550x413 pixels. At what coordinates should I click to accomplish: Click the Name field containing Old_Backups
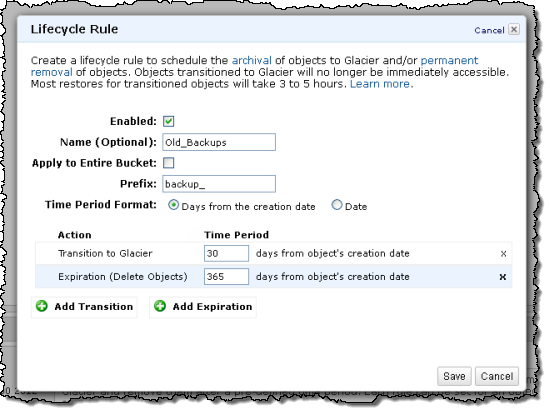(219, 142)
